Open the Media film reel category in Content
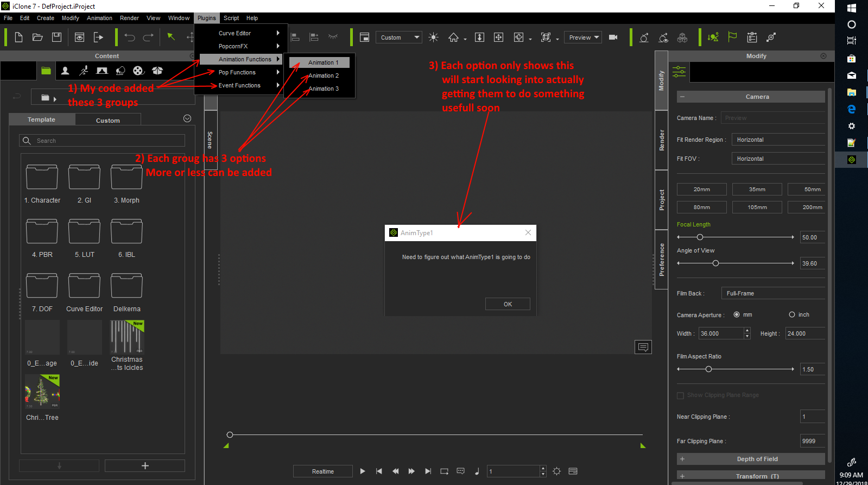Image resolution: width=868 pixels, height=485 pixels. 138,71
